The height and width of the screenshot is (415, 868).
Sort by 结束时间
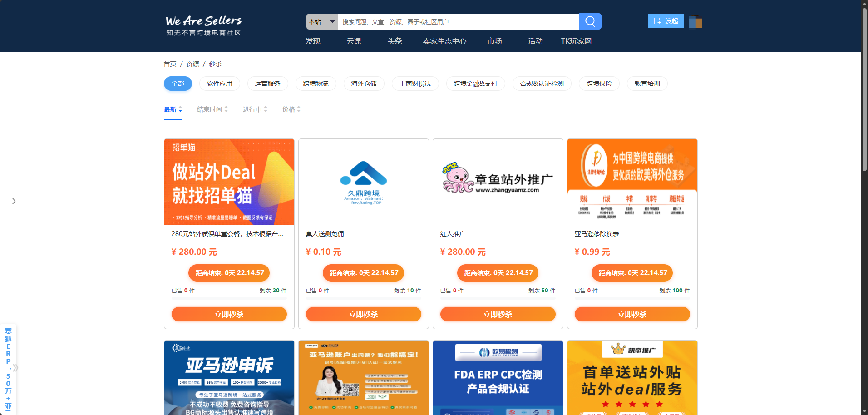click(x=212, y=109)
